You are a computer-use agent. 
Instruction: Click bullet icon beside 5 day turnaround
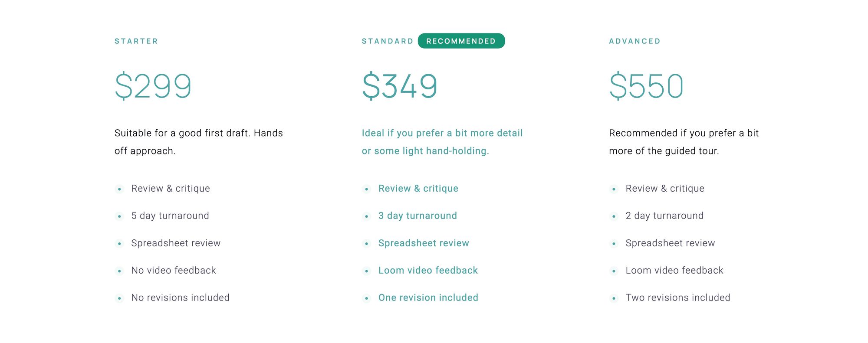119,216
